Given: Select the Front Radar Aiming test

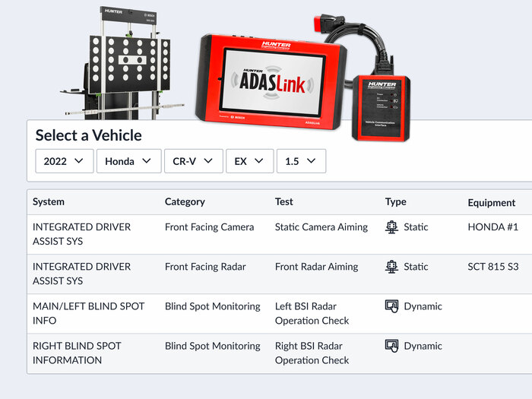Looking at the screenshot, I should pyautogui.click(x=316, y=267).
